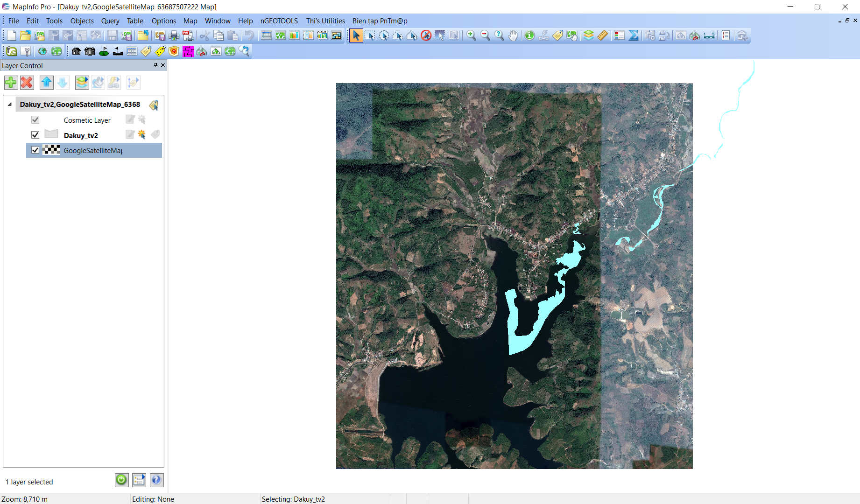The image size is (860, 504).
Task: Export map to PDF via PDF icon
Action: (188, 35)
